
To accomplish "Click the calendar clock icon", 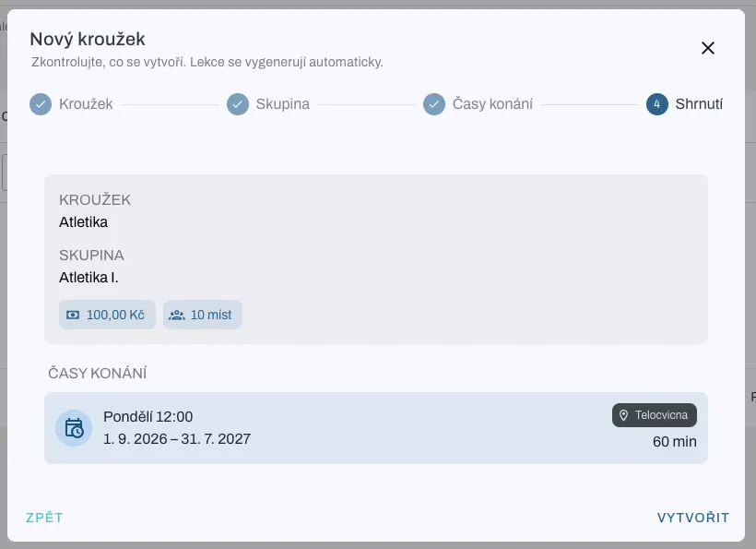I will tap(74, 428).
